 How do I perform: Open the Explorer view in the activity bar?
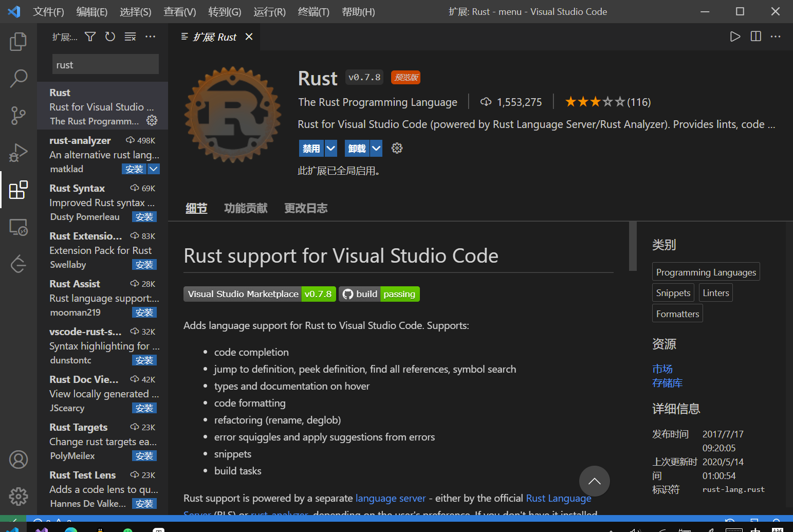click(x=19, y=42)
